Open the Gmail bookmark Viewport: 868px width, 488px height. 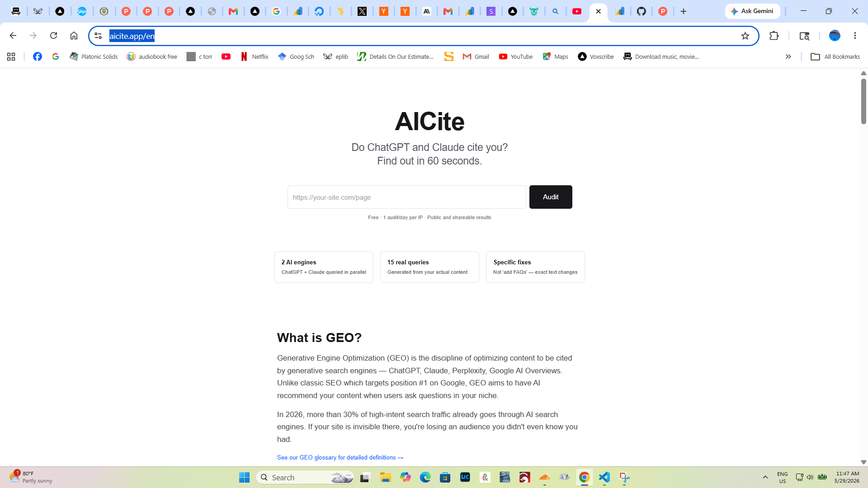(x=476, y=56)
